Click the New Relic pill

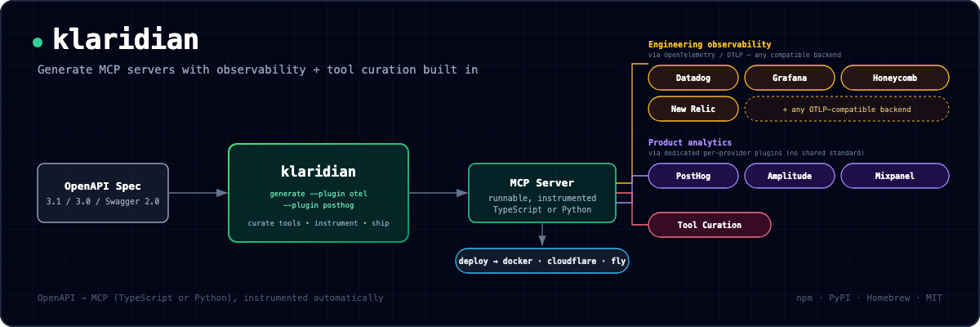[x=693, y=109]
